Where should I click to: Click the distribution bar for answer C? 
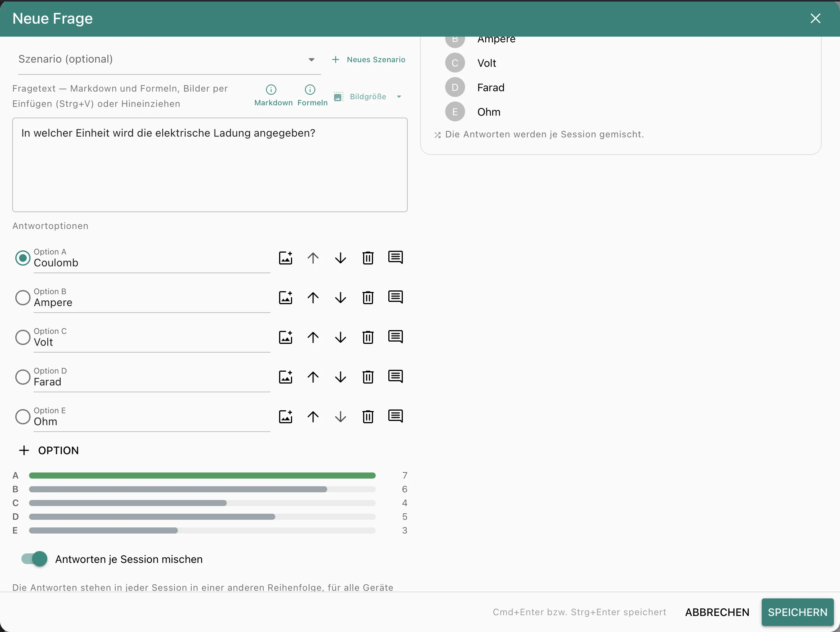(202, 503)
